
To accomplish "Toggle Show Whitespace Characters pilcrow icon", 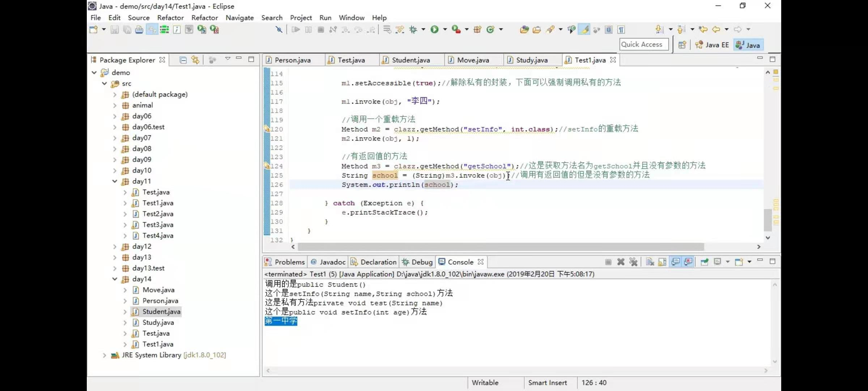I will click(621, 30).
